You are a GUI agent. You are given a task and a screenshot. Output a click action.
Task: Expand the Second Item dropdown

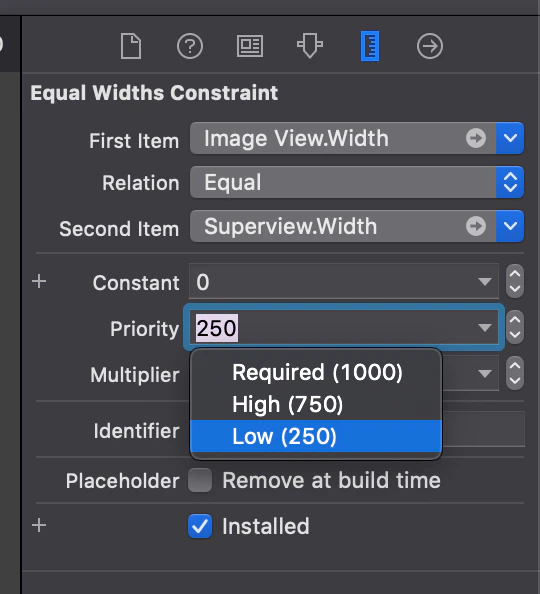pyautogui.click(x=510, y=226)
